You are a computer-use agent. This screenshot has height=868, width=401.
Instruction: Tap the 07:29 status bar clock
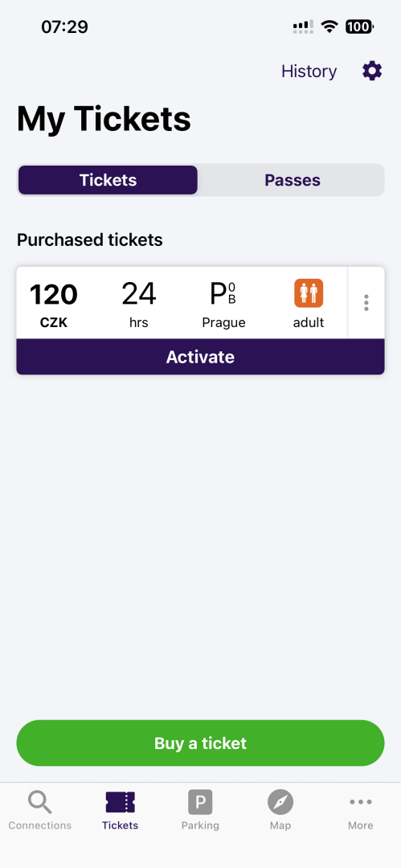(65, 27)
